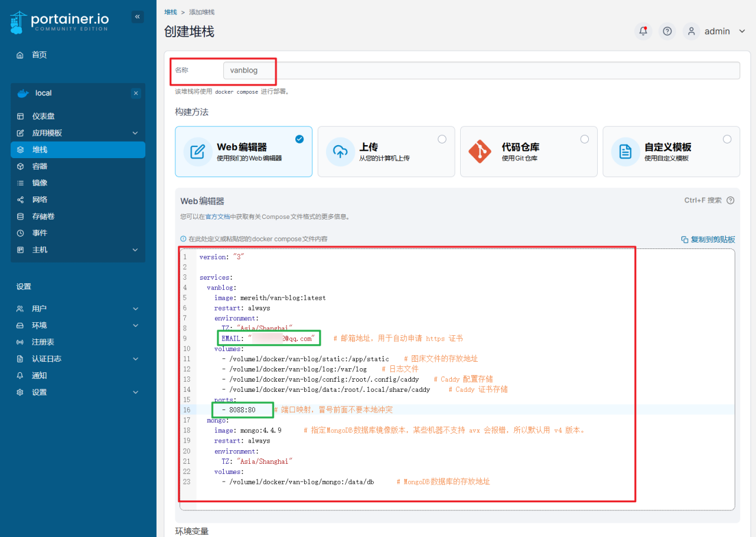Choose the 代码仓库 (Git repository) build method
The image size is (756, 537).
tap(529, 151)
